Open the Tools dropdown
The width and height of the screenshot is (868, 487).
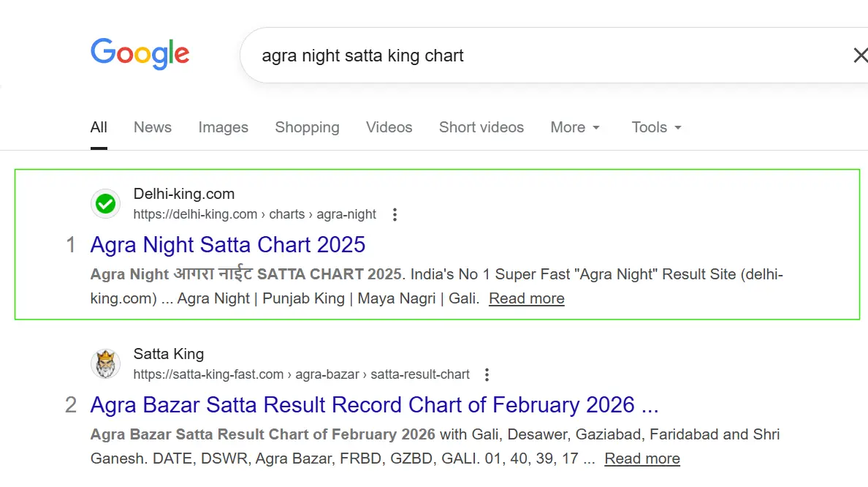[656, 127]
